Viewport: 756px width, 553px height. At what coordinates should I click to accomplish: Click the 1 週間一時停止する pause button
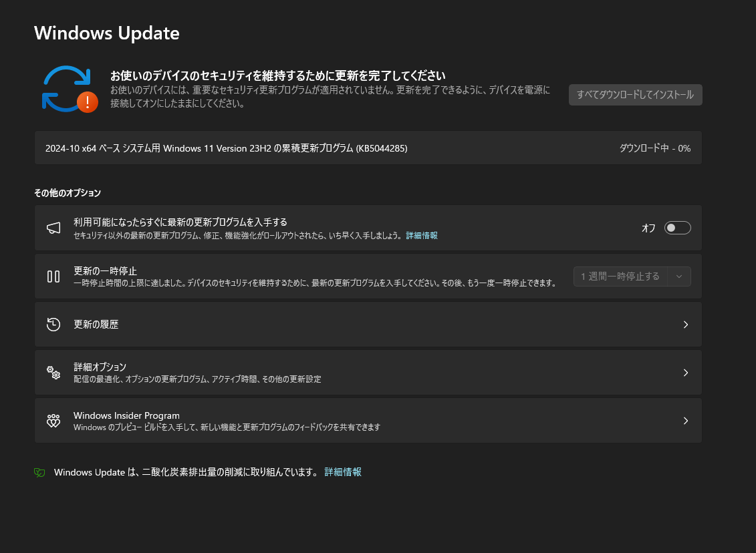coord(620,276)
